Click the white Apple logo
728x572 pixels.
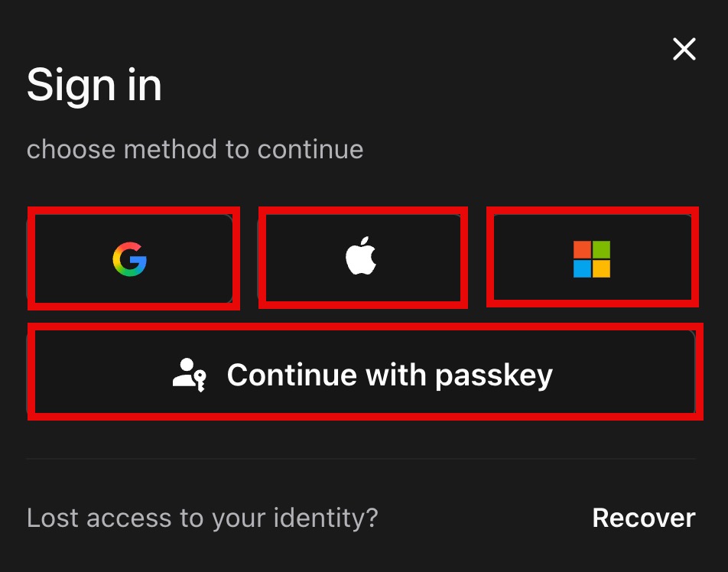pyautogui.click(x=362, y=256)
